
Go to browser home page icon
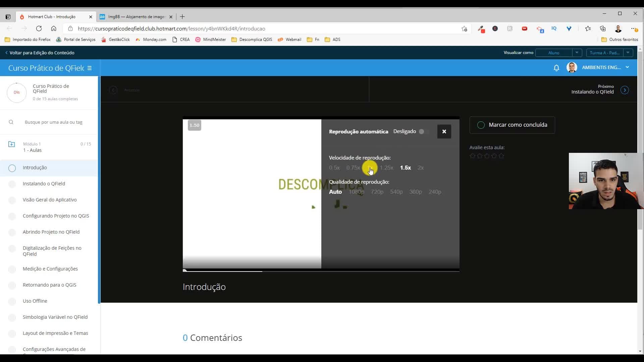(x=54, y=28)
